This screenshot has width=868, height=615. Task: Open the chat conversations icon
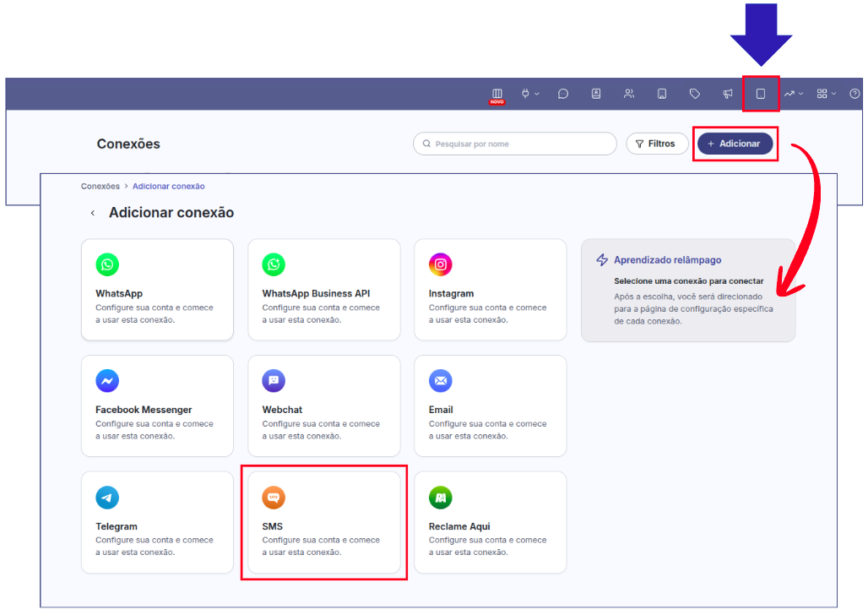click(563, 94)
